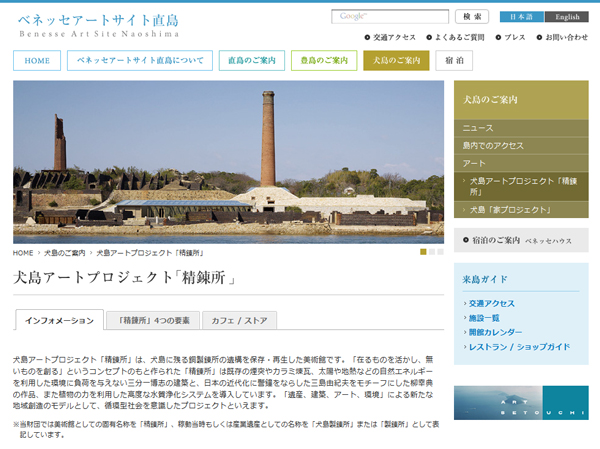Open the 交通アクセス header link
The image size is (600, 449).
point(394,37)
